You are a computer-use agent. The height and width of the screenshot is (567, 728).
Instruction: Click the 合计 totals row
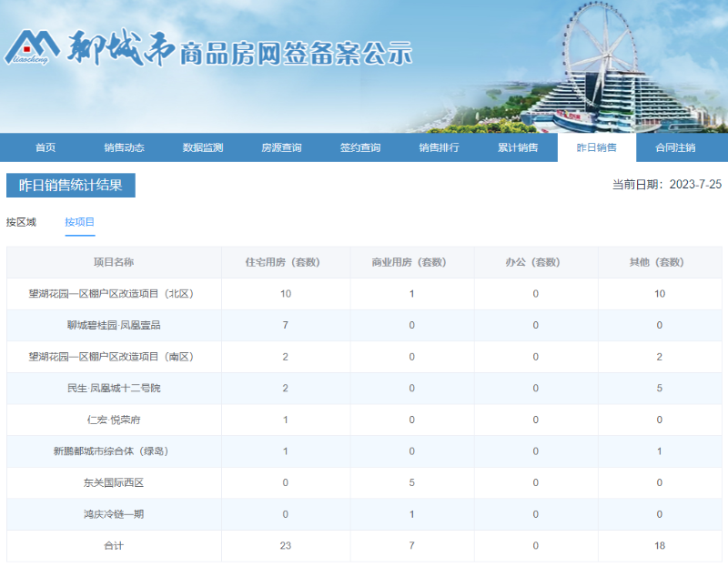click(113, 546)
